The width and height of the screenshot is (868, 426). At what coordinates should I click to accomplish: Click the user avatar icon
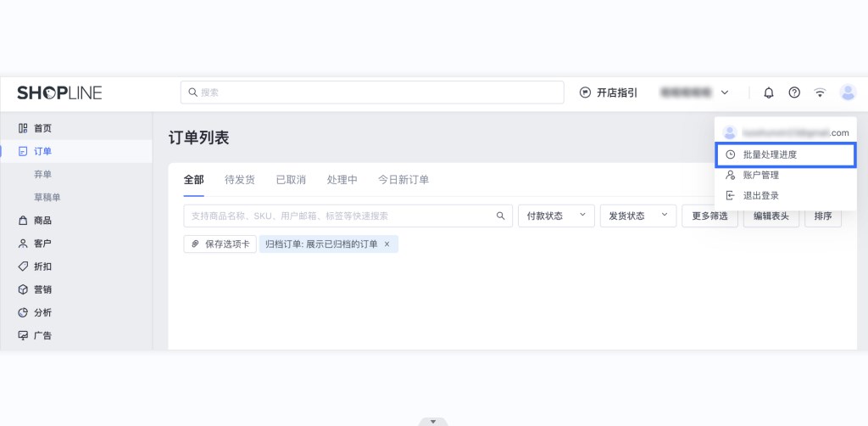coord(848,92)
